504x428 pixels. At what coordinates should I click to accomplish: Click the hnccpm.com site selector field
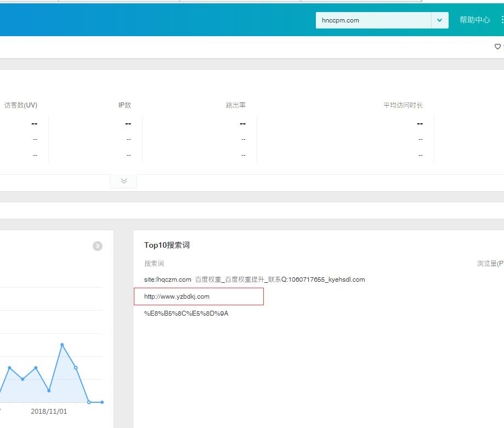[x=373, y=20]
